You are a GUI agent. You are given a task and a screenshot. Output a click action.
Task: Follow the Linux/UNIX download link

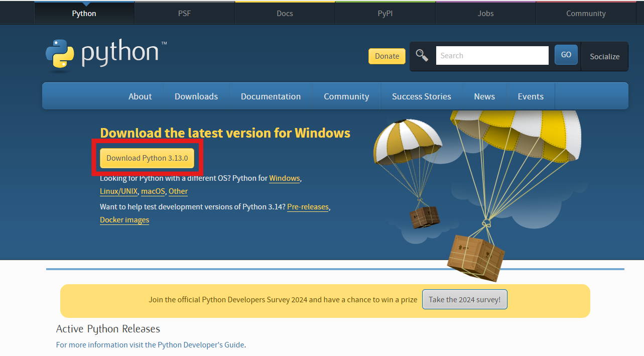tap(118, 191)
